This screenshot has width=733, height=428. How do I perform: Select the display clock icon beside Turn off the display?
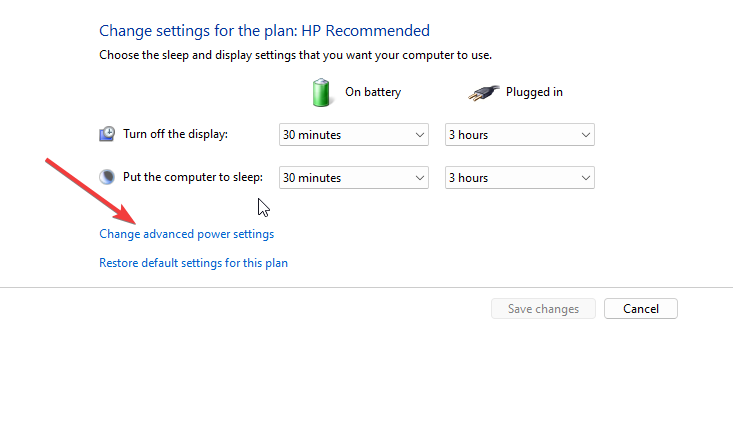point(107,134)
